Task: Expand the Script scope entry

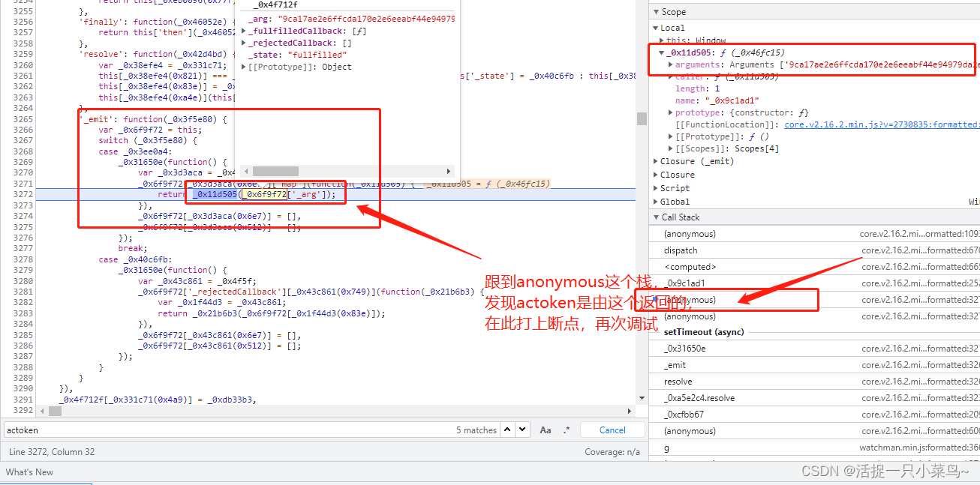Action: [656, 188]
